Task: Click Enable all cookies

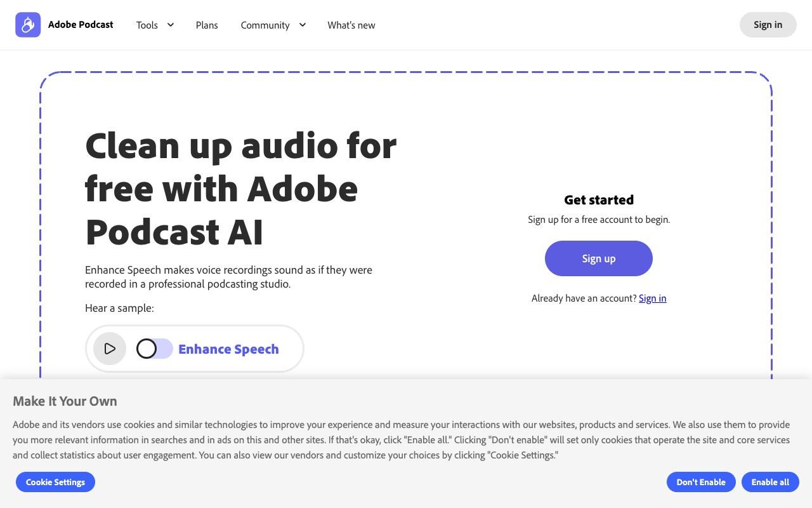Action: [770, 482]
